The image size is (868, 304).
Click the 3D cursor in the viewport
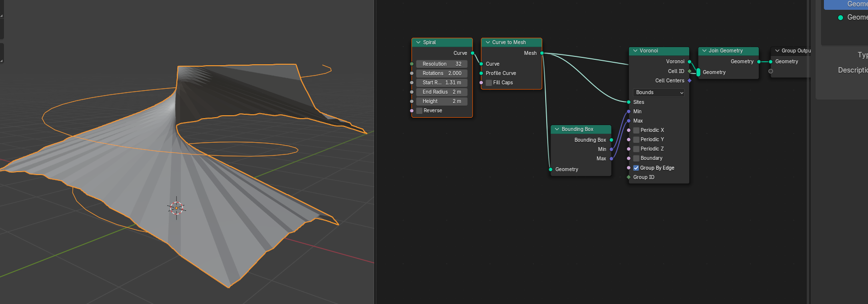(176, 208)
